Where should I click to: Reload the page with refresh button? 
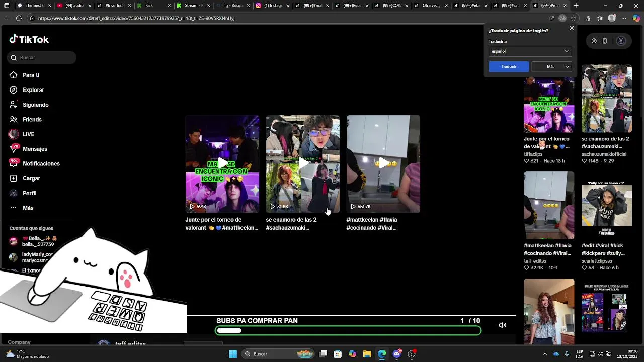pyautogui.click(x=19, y=18)
